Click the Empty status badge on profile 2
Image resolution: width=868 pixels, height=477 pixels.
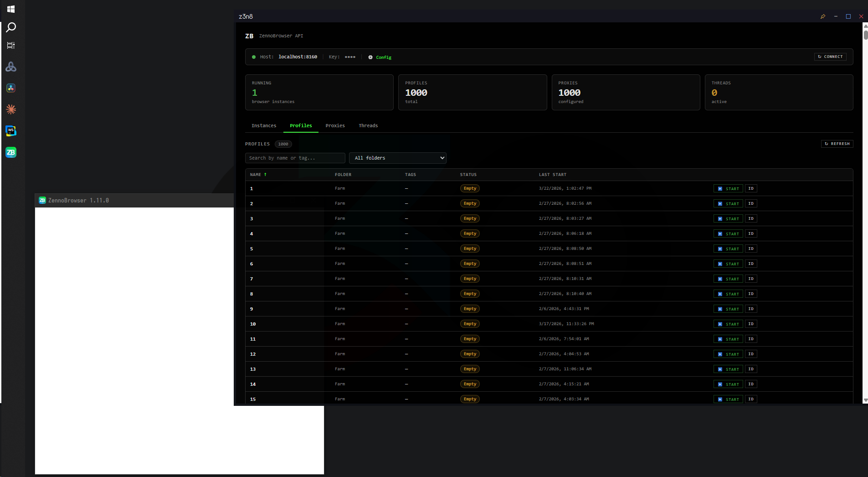pyautogui.click(x=470, y=203)
